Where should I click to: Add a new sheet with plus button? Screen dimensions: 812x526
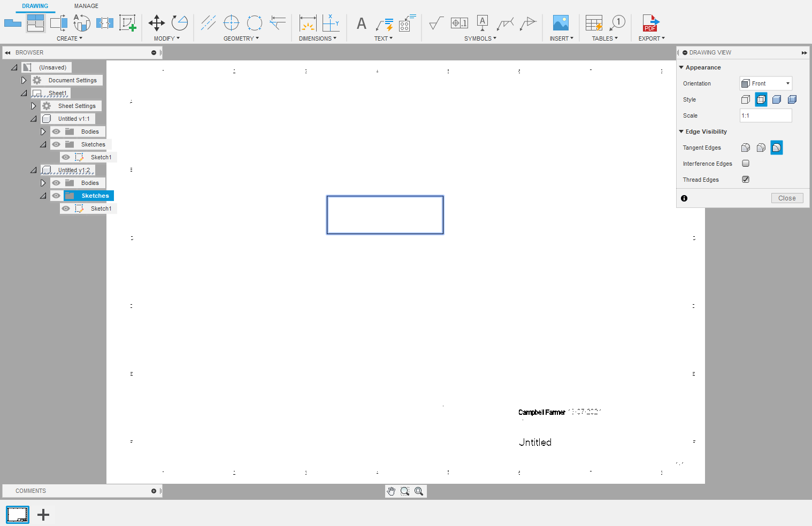(43, 515)
